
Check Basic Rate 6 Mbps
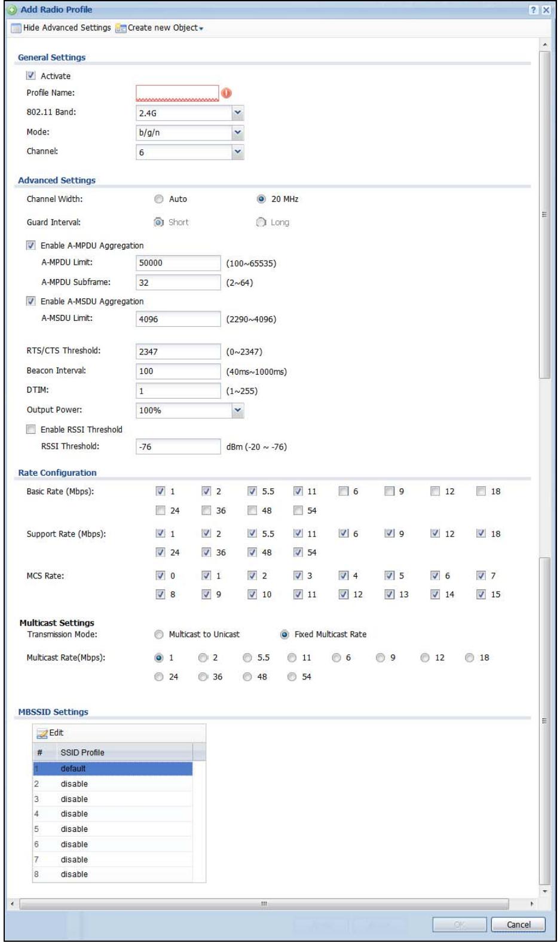click(344, 491)
